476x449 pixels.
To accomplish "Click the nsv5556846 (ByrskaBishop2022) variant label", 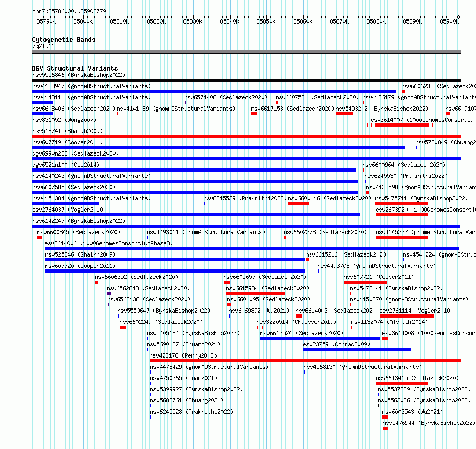I will pyautogui.click(x=79, y=75).
